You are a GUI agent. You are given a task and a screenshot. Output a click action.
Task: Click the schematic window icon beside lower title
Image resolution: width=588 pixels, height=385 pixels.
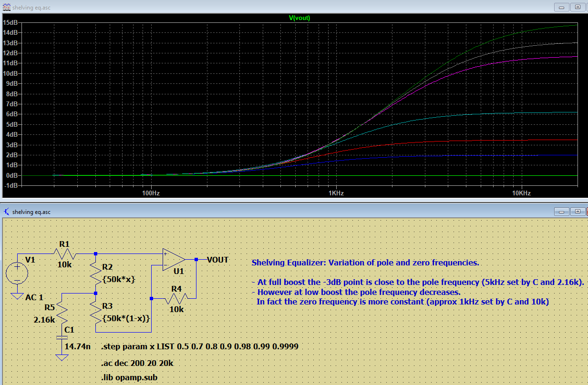(x=6, y=211)
